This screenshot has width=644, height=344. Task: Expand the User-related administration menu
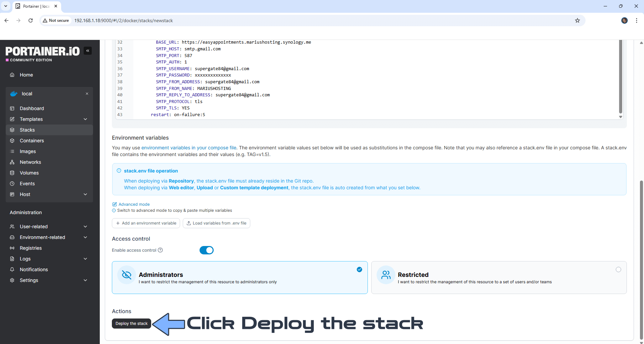point(85,227)
